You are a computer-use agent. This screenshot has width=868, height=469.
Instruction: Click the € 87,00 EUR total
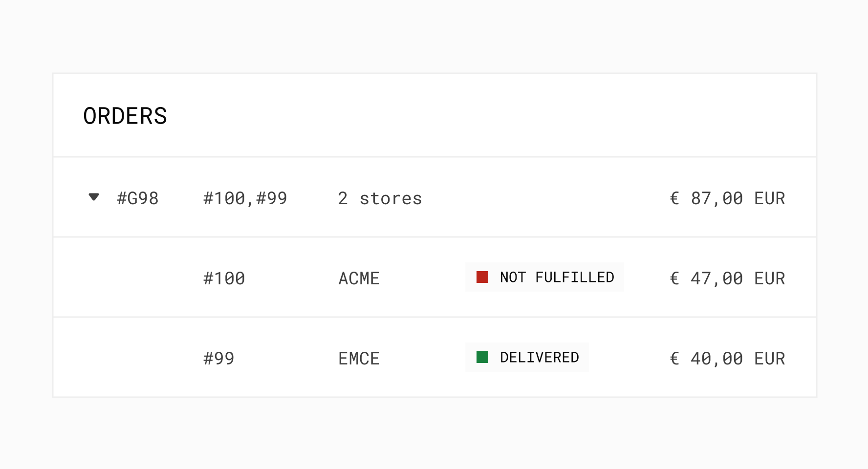pyautogui.click(x=727, y=198)
